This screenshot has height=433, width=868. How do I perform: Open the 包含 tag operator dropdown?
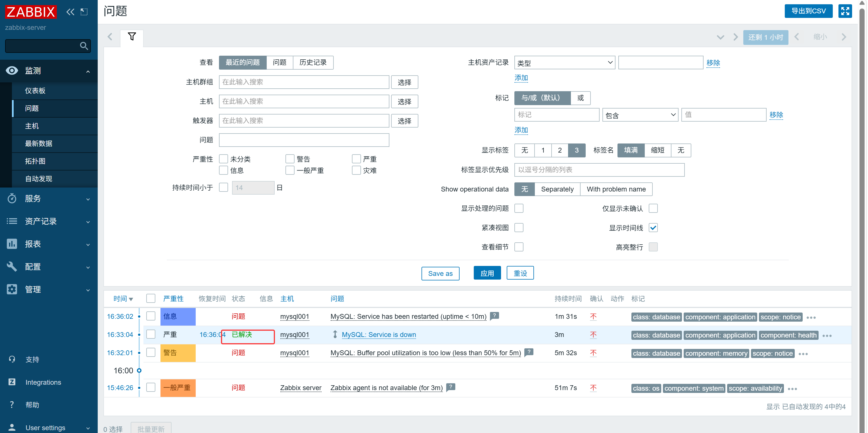640,115
